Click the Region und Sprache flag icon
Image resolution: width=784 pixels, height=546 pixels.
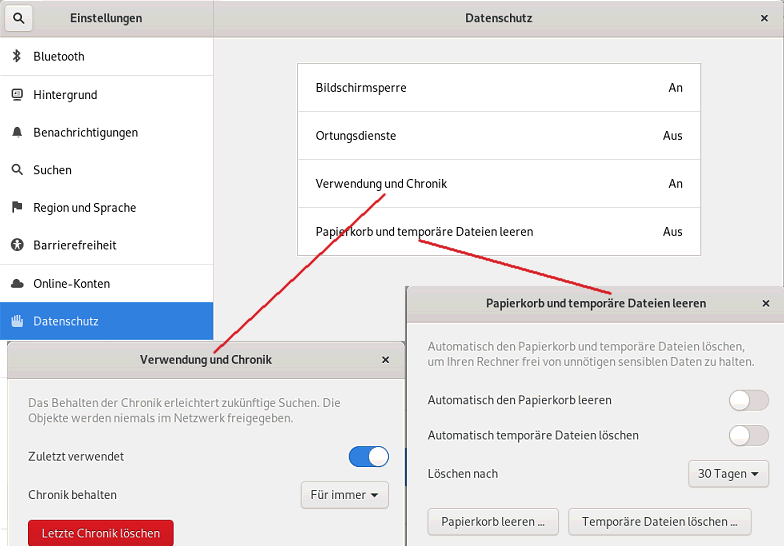[17, 208]
